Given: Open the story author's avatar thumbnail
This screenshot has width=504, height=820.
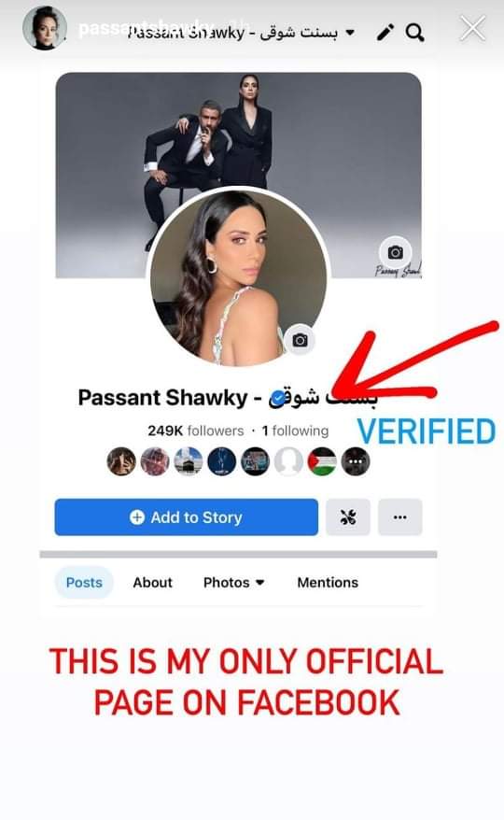Looking at the screenshot, I should pyautogui.click(x=45, y=28).
